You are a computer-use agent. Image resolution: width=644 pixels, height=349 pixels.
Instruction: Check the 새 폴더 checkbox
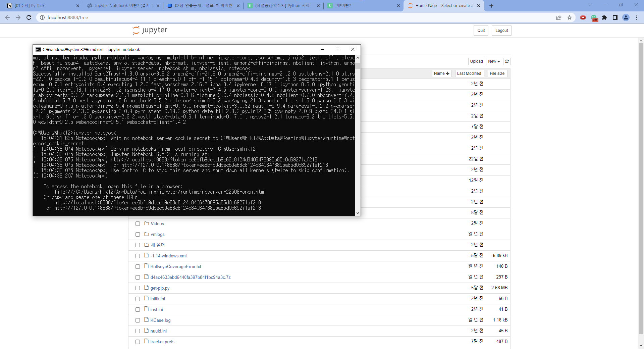coord(138,245)
